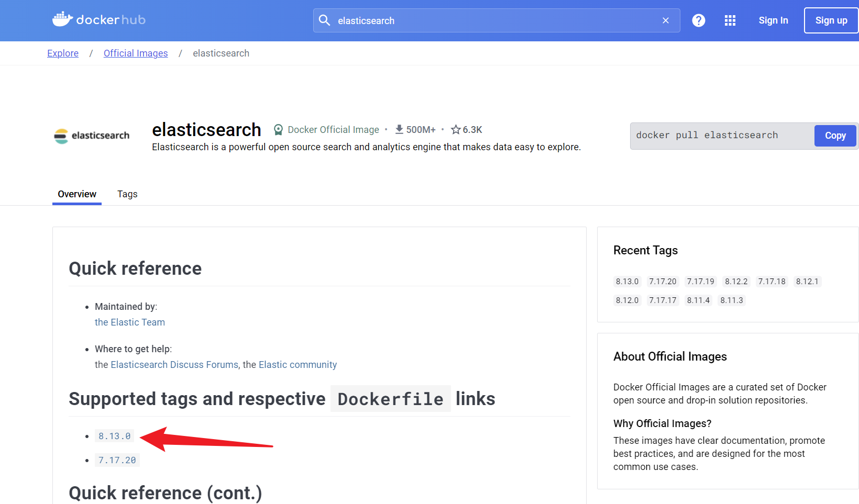Select recent tag 7.17.20
Image resolution: width=859 pixels, height=504 pixels.
[x=663, y=282]
